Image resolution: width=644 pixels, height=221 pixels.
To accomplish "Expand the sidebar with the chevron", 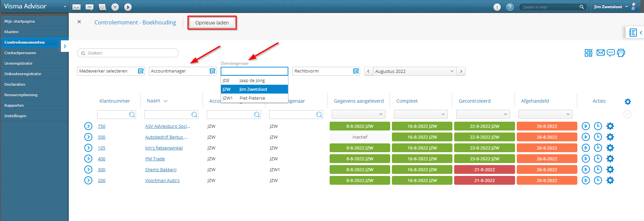I will pos(65,46).
